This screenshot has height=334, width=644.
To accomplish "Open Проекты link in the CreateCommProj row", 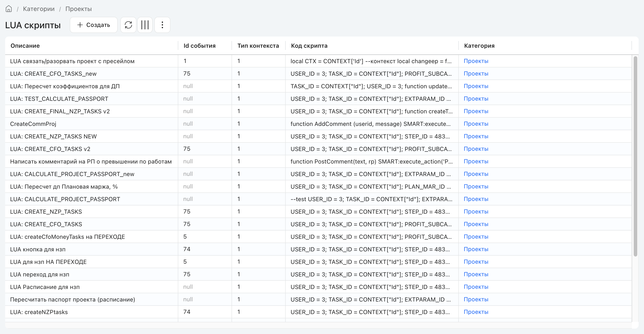I will (x=476, y=124).
